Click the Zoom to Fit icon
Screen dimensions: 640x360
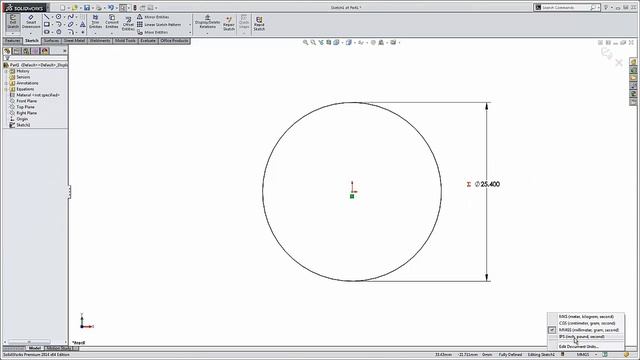tap(305, 42)
